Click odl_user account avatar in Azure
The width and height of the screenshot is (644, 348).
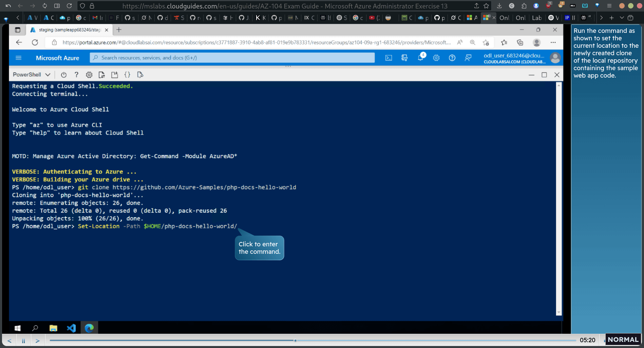(x=555, y=58)
